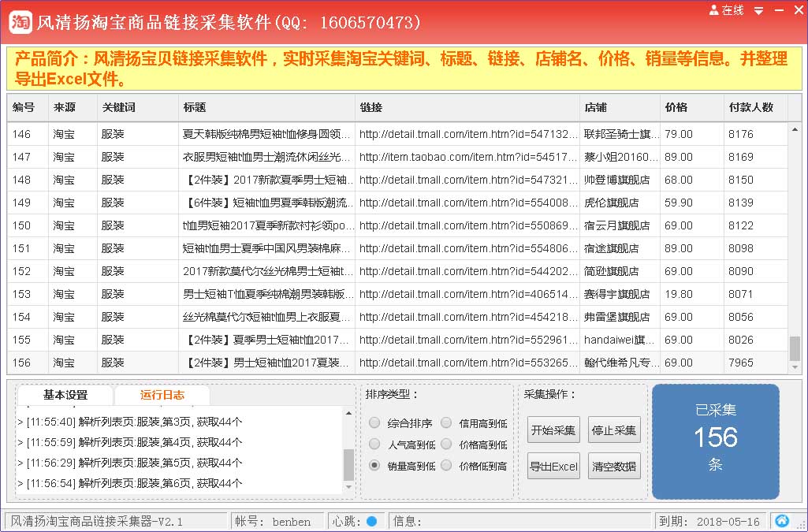Image resolution: width=808 pixels, height=532 pixels.
Task: Minimize the collector window
Action: 779,10
